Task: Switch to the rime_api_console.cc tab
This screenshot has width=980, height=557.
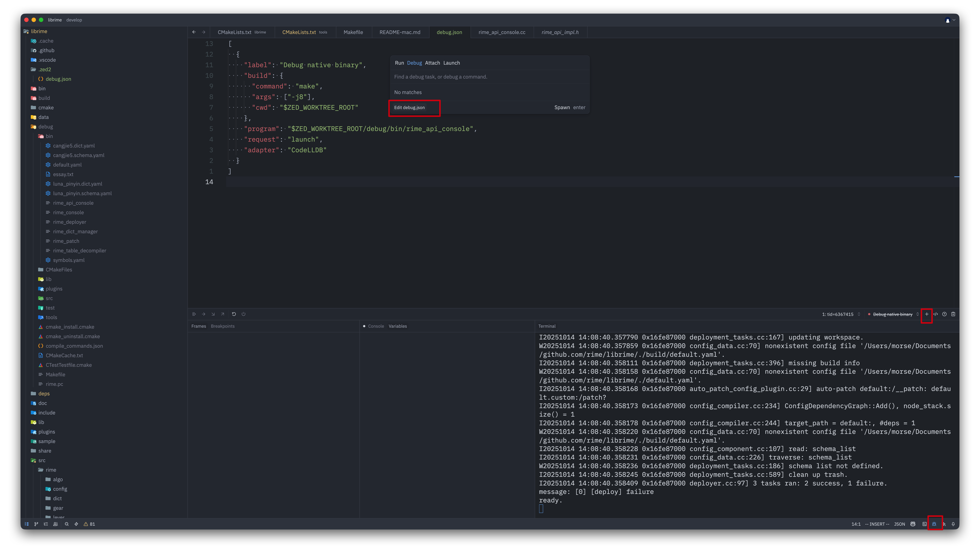Action: pyautogui.click(x=502, y=32)
